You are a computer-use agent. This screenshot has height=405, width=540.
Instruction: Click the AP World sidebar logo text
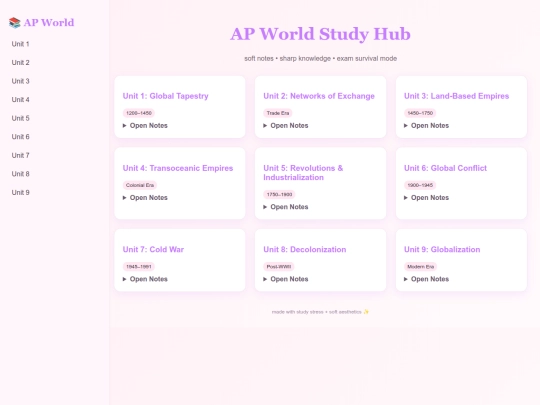[x=49, y=23]
